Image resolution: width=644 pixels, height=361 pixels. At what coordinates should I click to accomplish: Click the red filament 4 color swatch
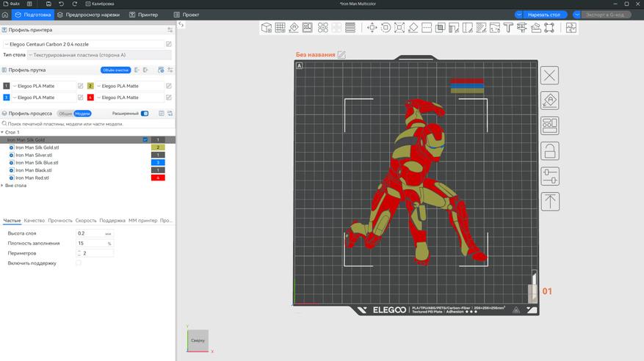[x=90, y=97]
